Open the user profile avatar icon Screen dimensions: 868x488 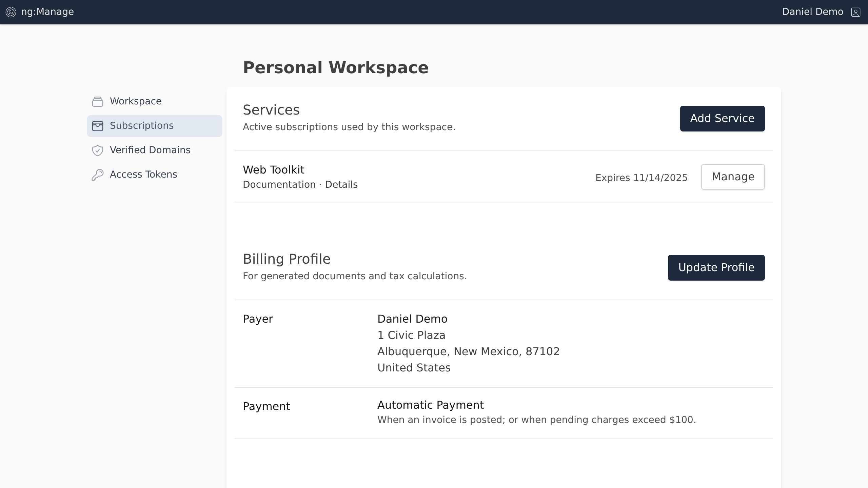tap(855, 12)
